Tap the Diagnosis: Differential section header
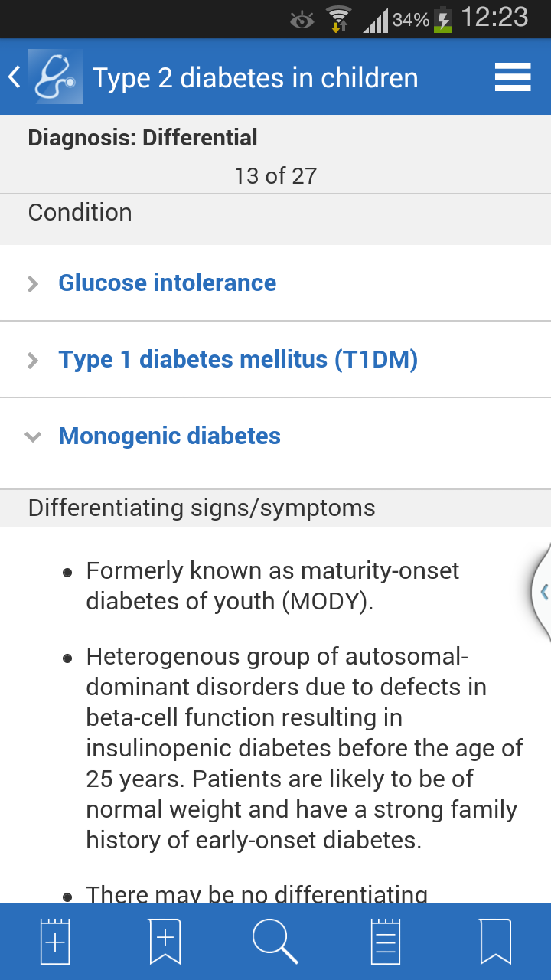 [143, 138]
